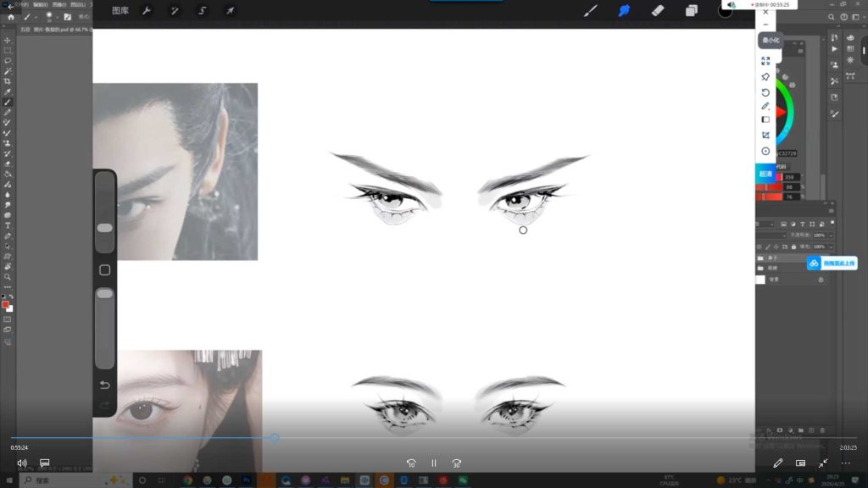Open the wrench Actions menu in Procreate
This screenshot has width=868, height=488.
(x=147, y=10)
